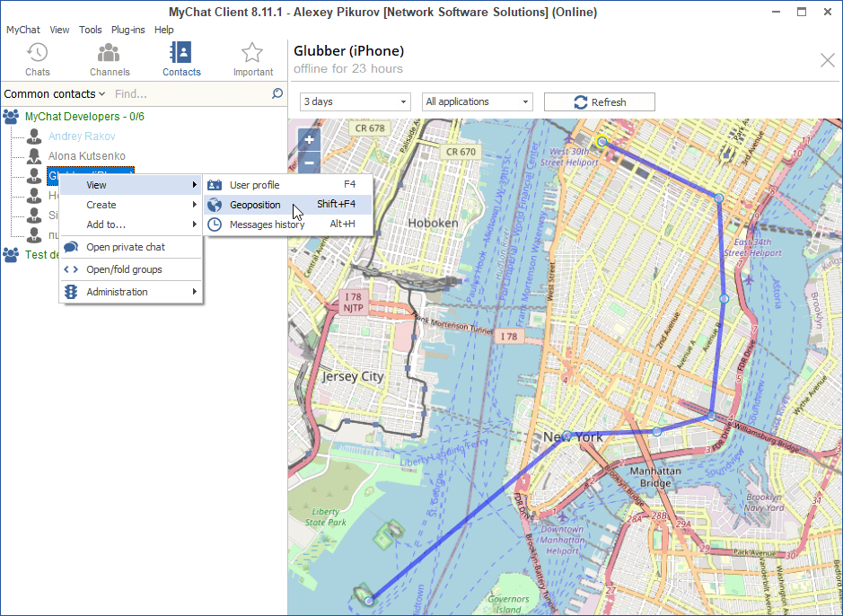Zoom in on the map with plus button
Screen dimensions: 843x616
[309, 140]
